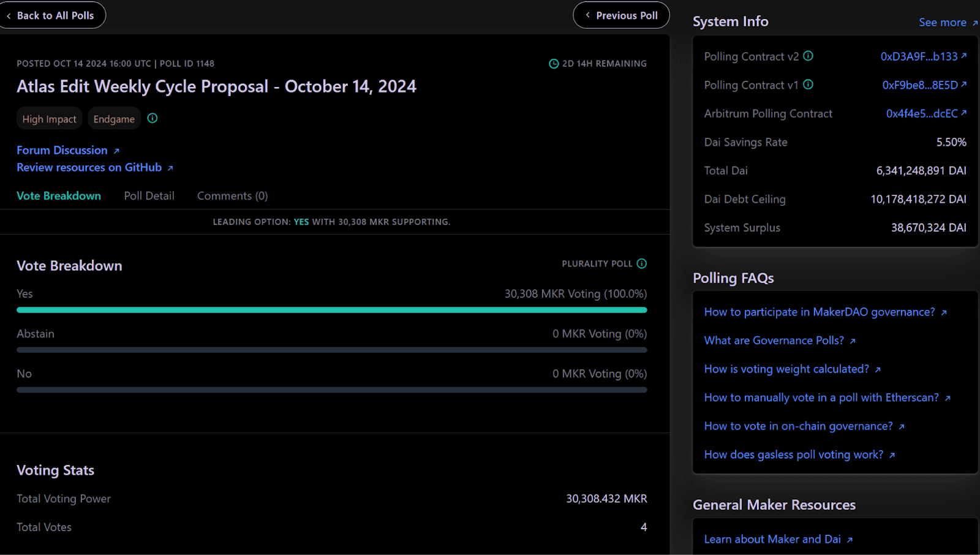Click the poll title Atlas Edit Weekly Cycle Proposal
The image size is (980, 555).
click(216, 86)
